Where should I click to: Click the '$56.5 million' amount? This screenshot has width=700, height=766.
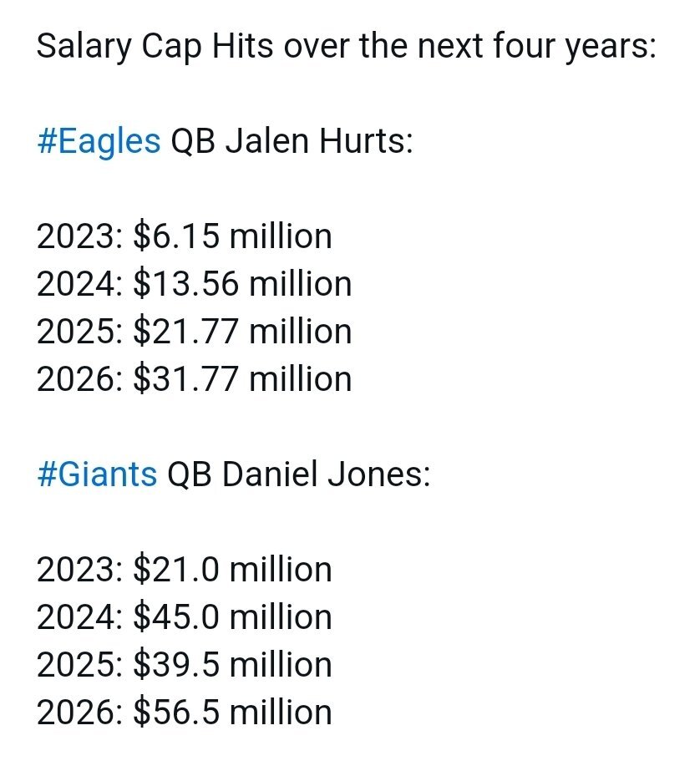coord(232,713)
